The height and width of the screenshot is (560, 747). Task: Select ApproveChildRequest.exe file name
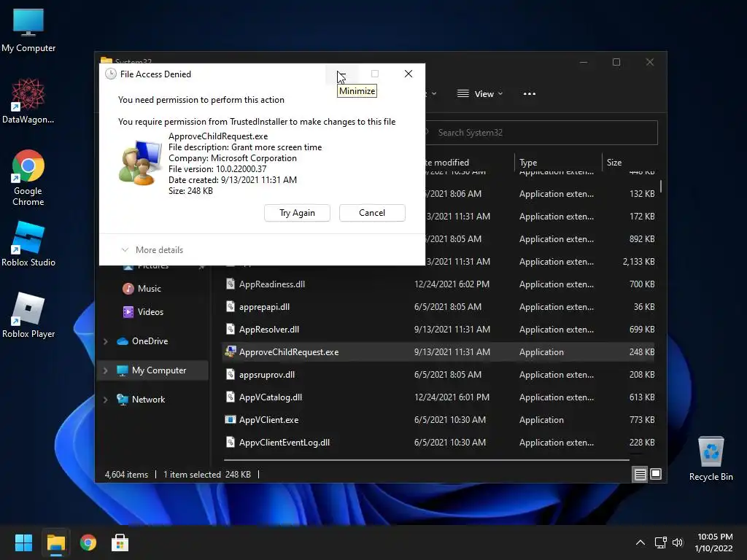[289, 352]
